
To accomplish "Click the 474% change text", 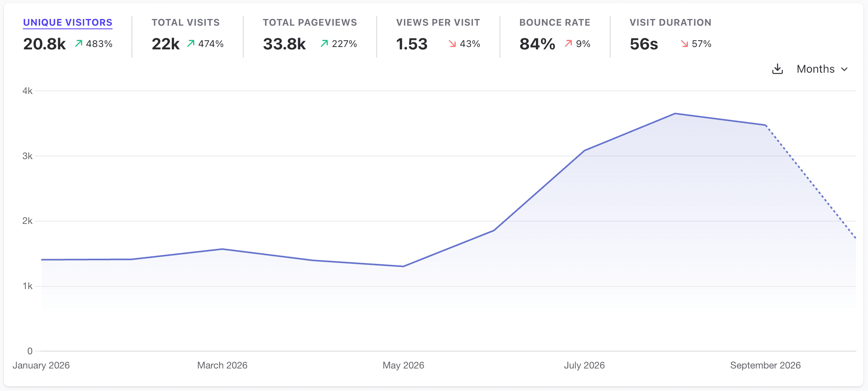I will 211,44.
